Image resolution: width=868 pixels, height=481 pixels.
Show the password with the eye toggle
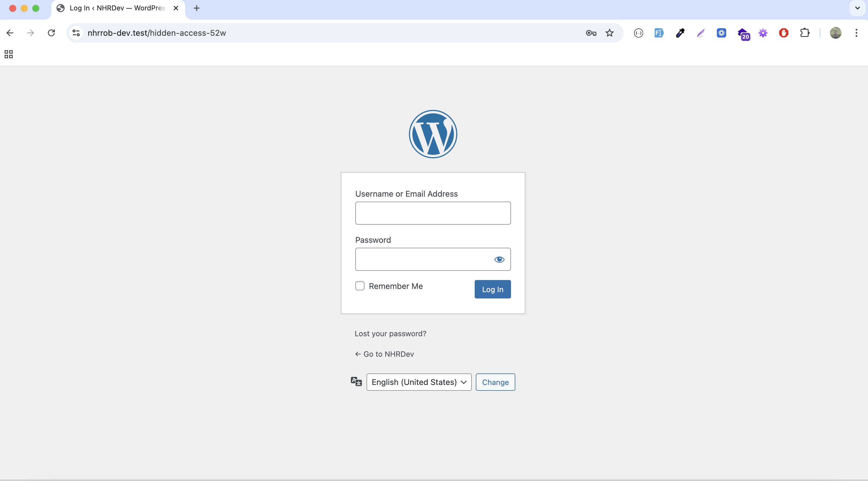(499, 259)
